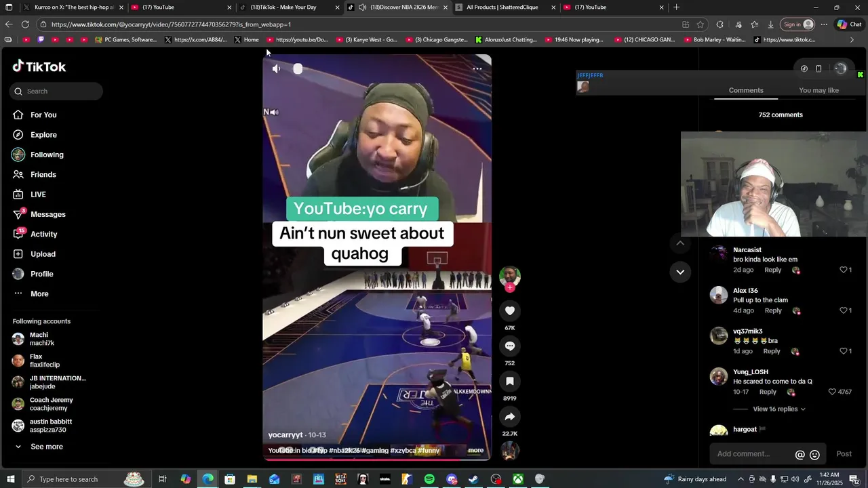Click the Get TikTok app phone icon
This screenshot has width=868, height=488.
point(818,68)
